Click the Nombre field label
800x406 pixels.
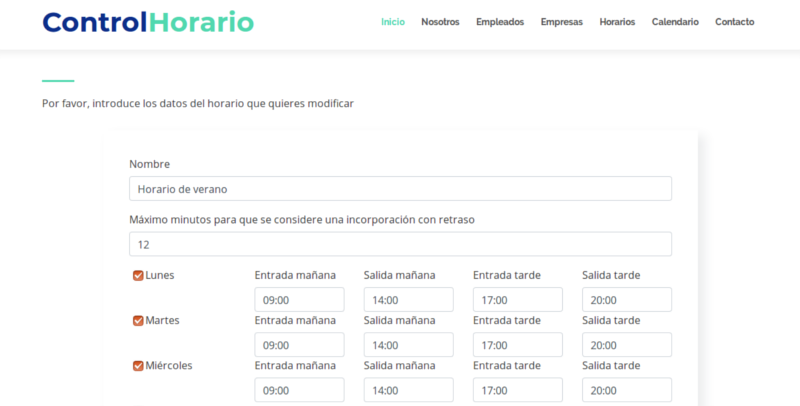[x=149, y=164]
